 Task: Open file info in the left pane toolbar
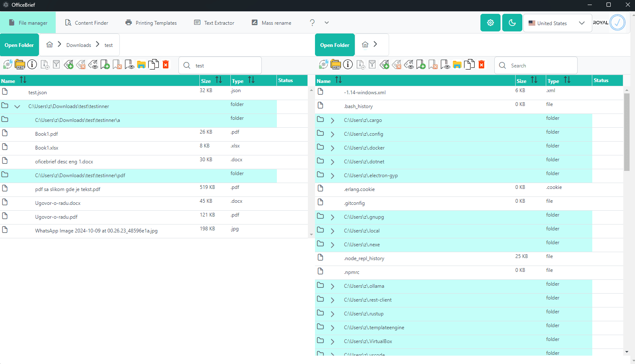point(32,65)
